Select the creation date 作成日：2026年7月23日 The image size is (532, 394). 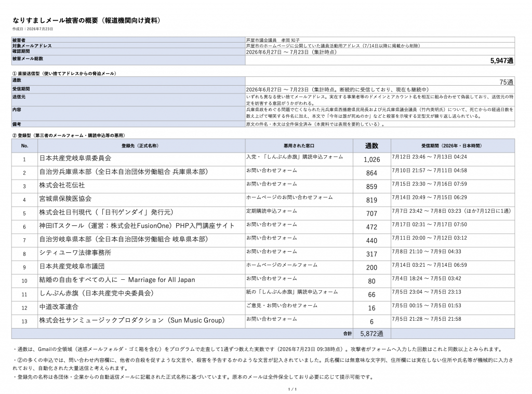pyautogui.click(x=33, y=29)
